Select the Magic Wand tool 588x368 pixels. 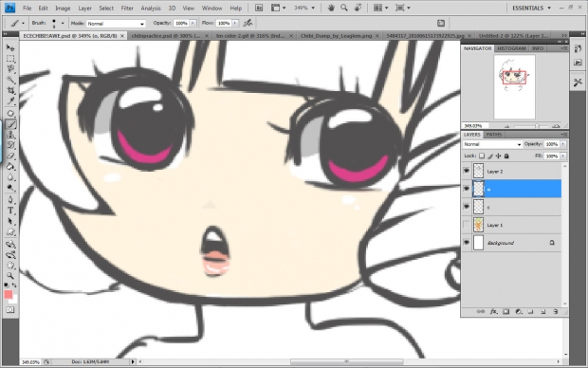10,80
